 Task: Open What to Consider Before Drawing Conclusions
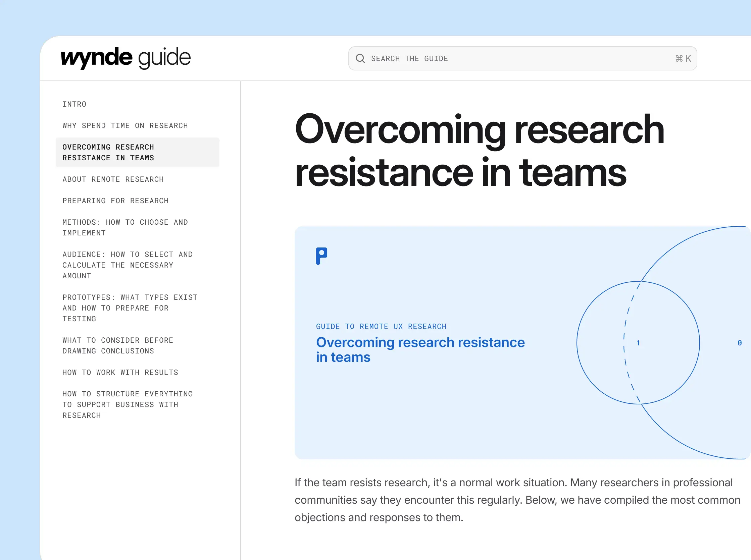(x=118, y=345)
